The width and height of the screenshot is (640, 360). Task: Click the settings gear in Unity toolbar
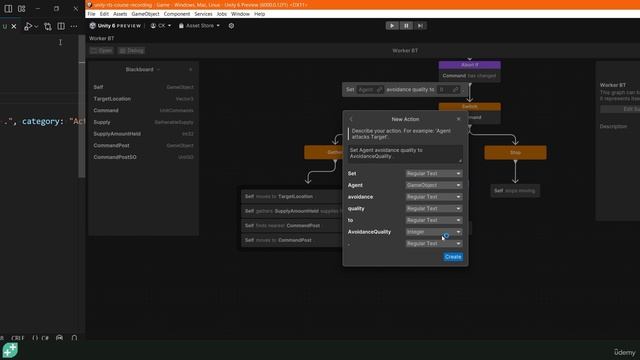[231, 26]
